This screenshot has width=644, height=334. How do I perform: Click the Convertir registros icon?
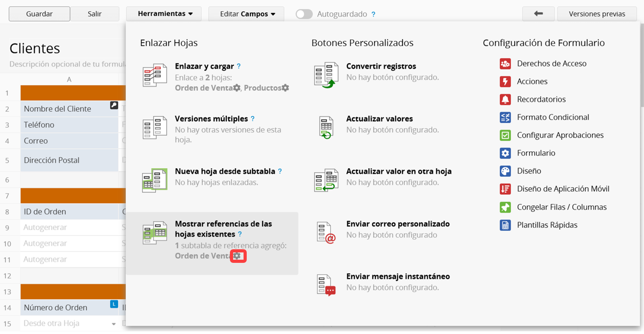326,75
